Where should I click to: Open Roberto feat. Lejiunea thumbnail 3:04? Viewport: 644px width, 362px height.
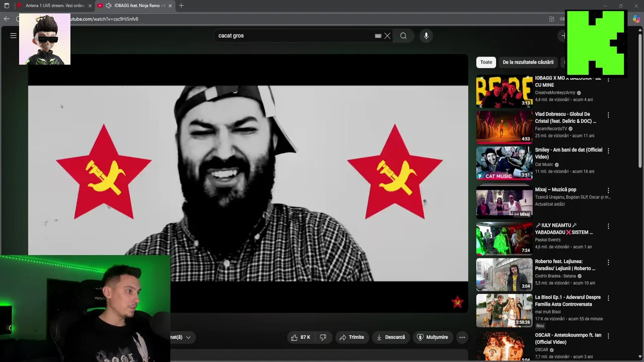point(504,275)
